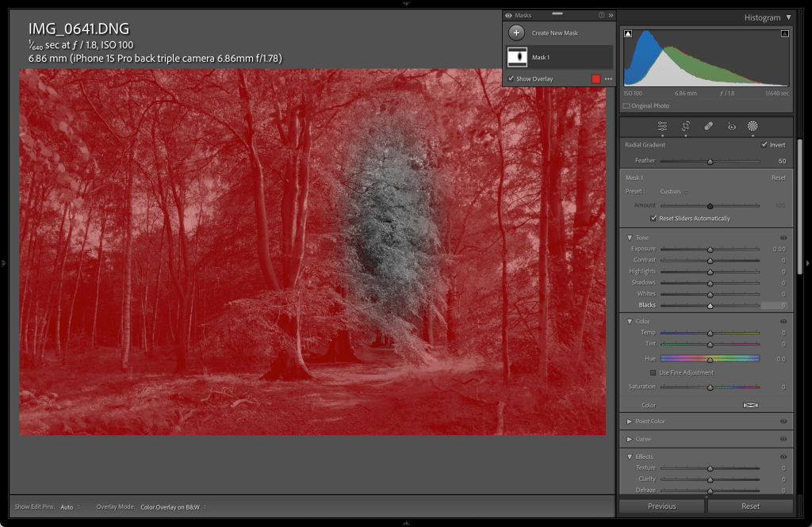Open the Preset Custom dropdown

tap(671, 191)
